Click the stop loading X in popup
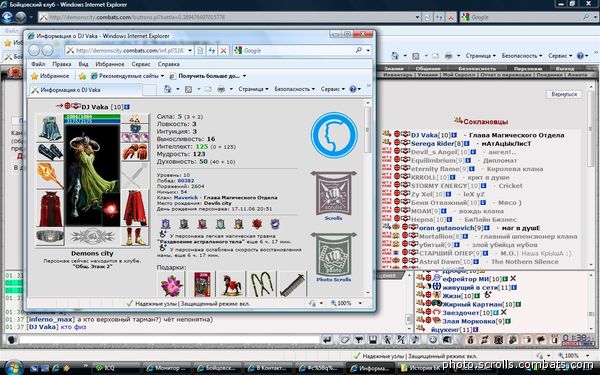The height and width of the screenshot is (375, 600). [x=223, y=51]
